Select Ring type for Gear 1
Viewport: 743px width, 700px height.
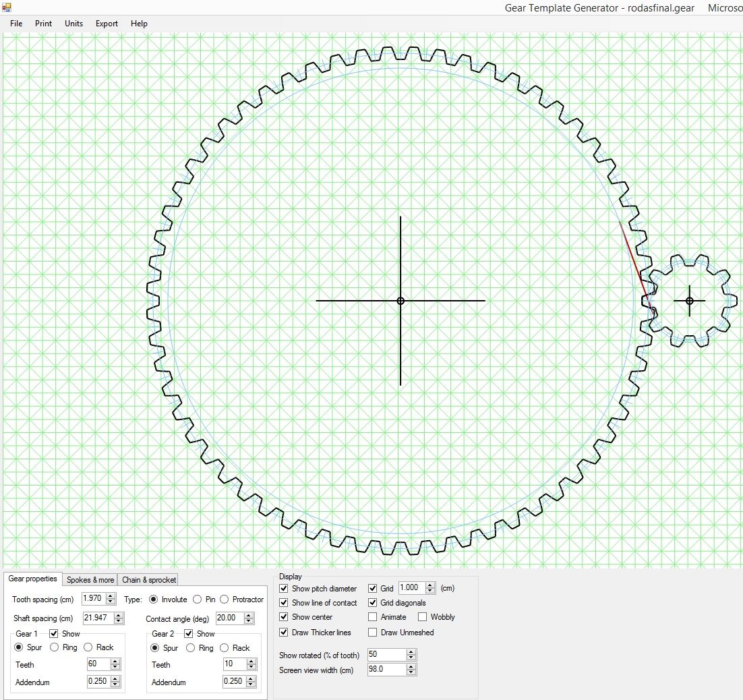coord(55,647)
